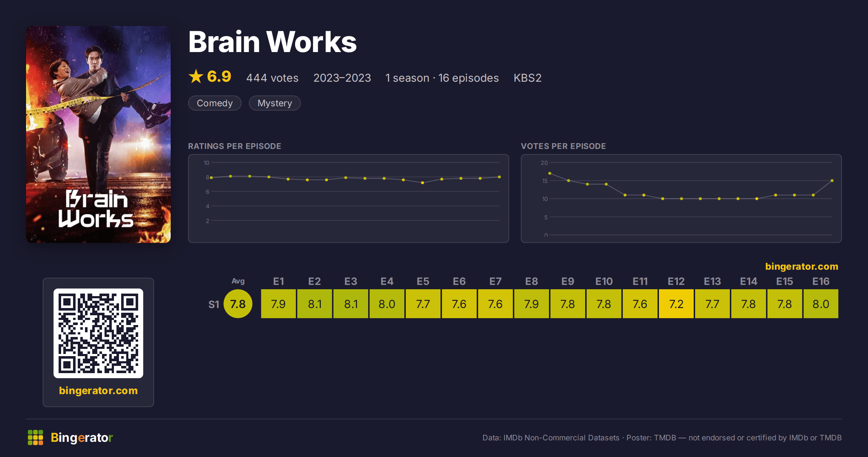Viewport: 868px width, 457px height.
Task: Click the gold star rating icon
Action: pos(196,77)
